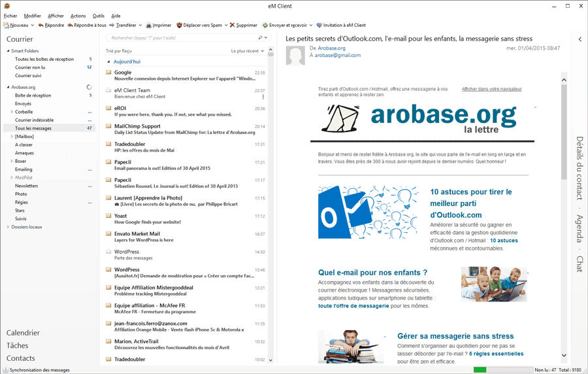Screen dimensions: 588x374
Task: Click Quel e-mail pour nos enfants heading link
Action: tap(373, 273)
